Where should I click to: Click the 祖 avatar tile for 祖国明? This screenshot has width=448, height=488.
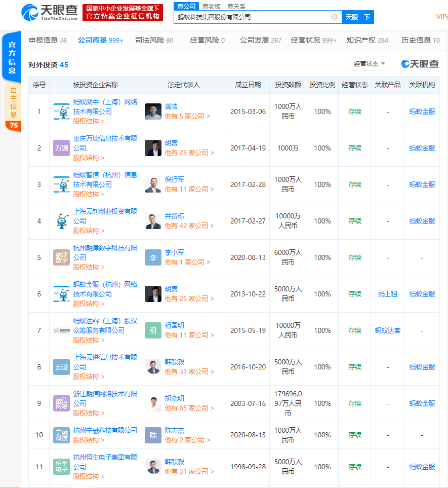click(x=153, y=330)
